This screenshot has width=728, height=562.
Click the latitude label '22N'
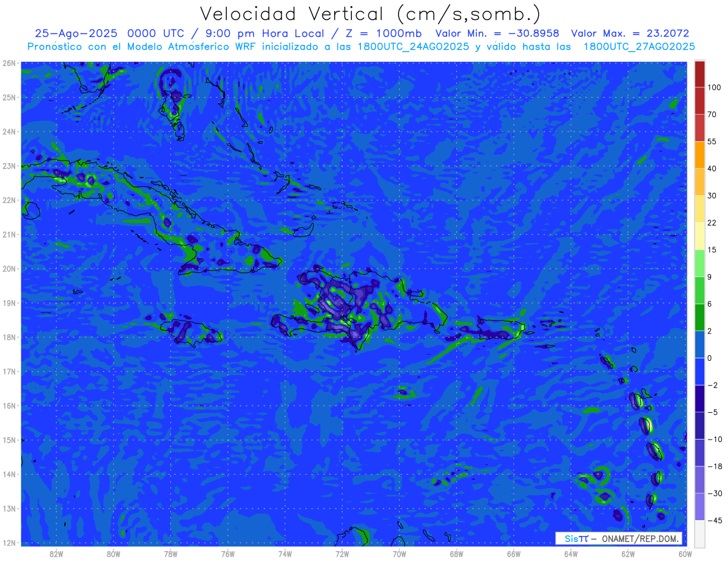tap(9, 200)
